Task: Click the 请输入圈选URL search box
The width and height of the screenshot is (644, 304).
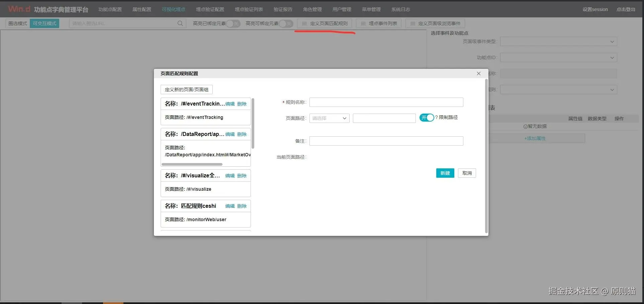Action: click(x=128, y=23)
